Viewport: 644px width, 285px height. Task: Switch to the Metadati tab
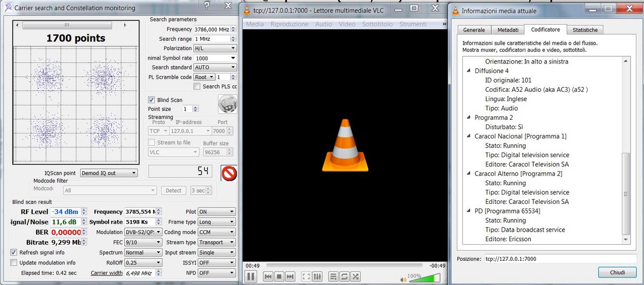pyautogui.click(x=507, y=30)
